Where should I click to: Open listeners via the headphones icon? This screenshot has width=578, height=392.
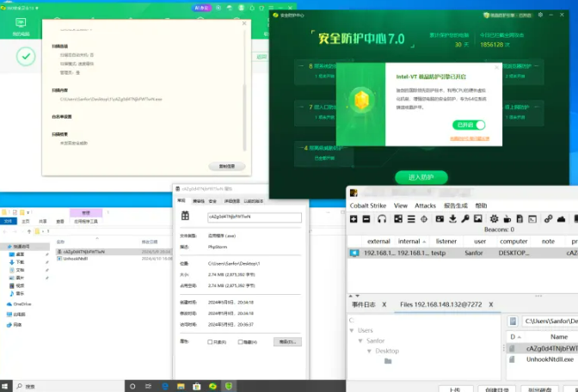pyautogui.click(x=382, y=219)
